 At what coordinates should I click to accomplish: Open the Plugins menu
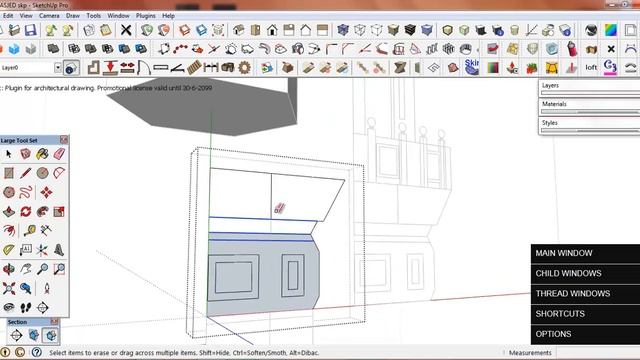pos(145,16)
